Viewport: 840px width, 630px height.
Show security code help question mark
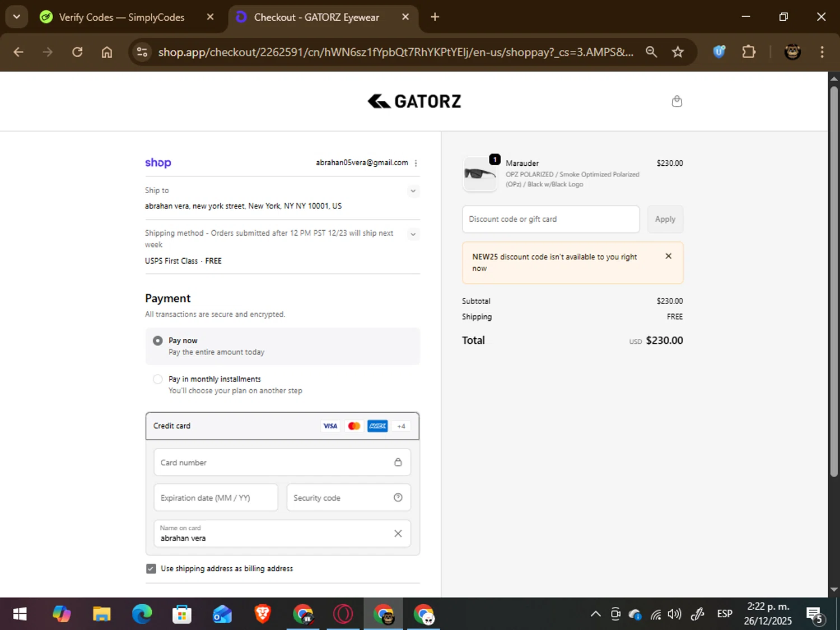(398, 497)
